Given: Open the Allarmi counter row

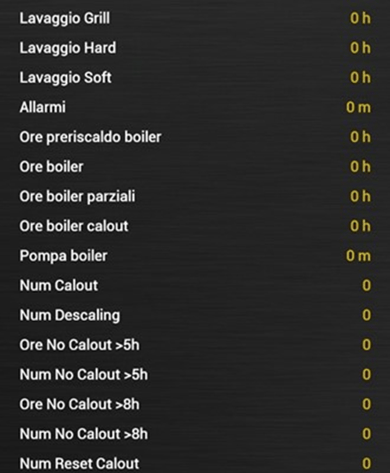Looking at the screenshot, I should (195, 107).
